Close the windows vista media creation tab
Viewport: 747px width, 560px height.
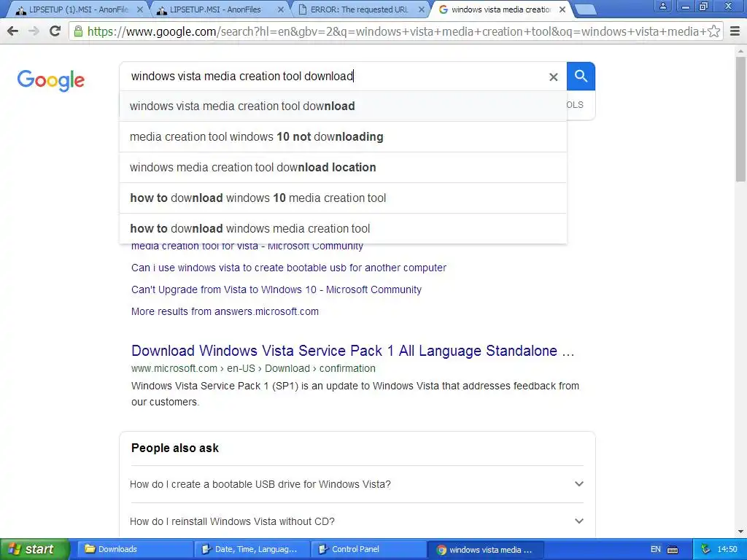562,9
